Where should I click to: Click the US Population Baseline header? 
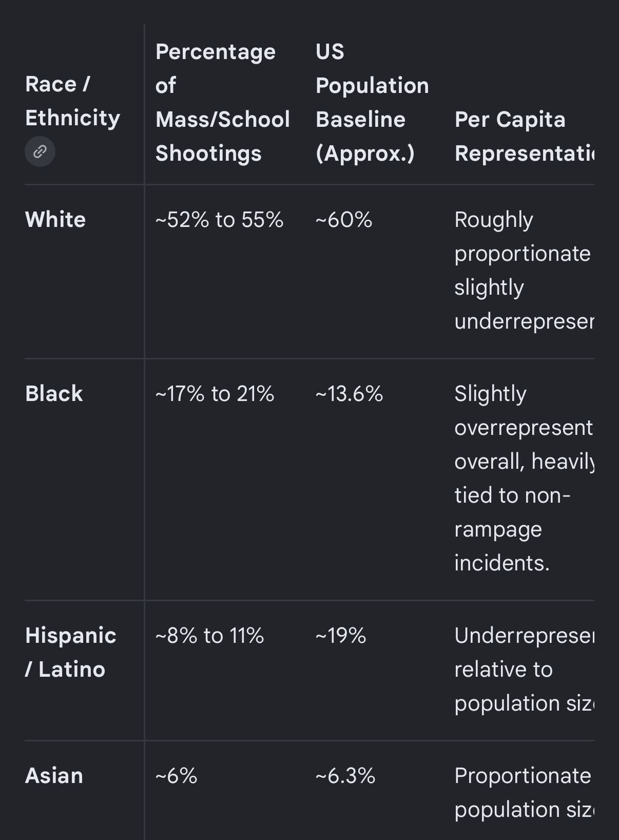coord(372,102)
